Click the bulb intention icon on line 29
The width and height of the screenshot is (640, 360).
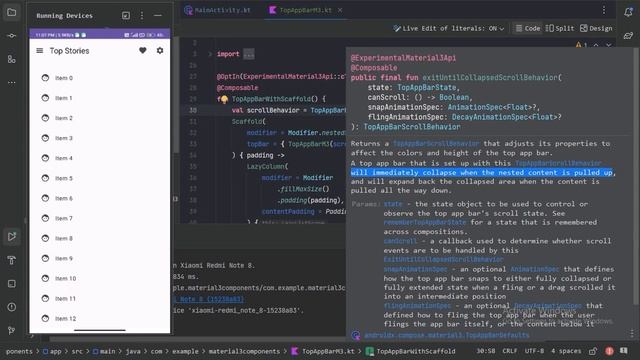click(x=224, y=99)
